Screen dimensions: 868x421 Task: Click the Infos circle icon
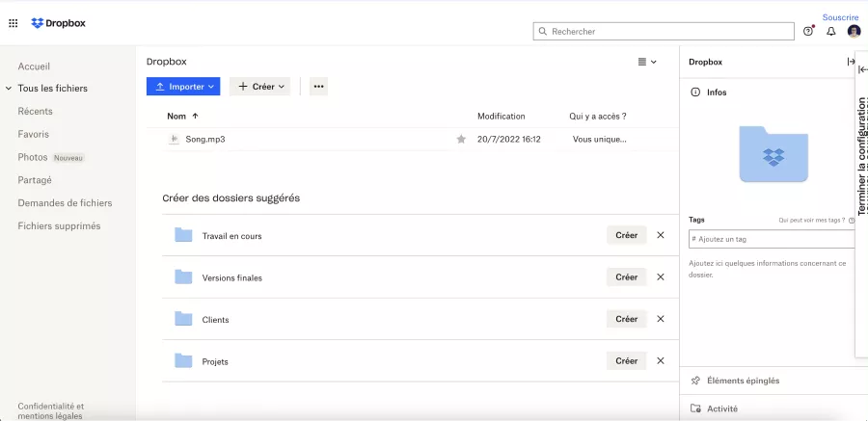tap(695, 92)
